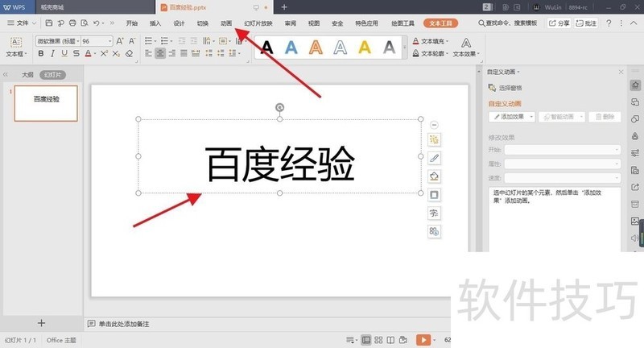Align text right
The height and width of the screenshot is (348, 644).
tap(172, 53)
